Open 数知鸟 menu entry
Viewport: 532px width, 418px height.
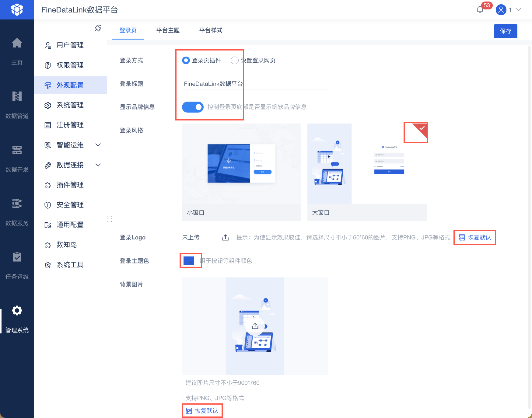coord(70,245)
